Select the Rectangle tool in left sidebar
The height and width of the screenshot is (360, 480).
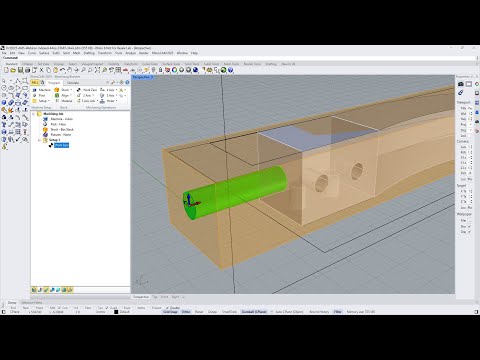pos(25,88)
